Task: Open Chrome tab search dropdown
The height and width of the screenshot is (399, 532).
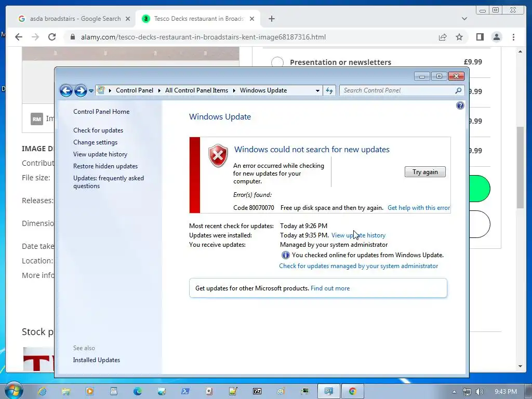Action: tap(464, 19)
